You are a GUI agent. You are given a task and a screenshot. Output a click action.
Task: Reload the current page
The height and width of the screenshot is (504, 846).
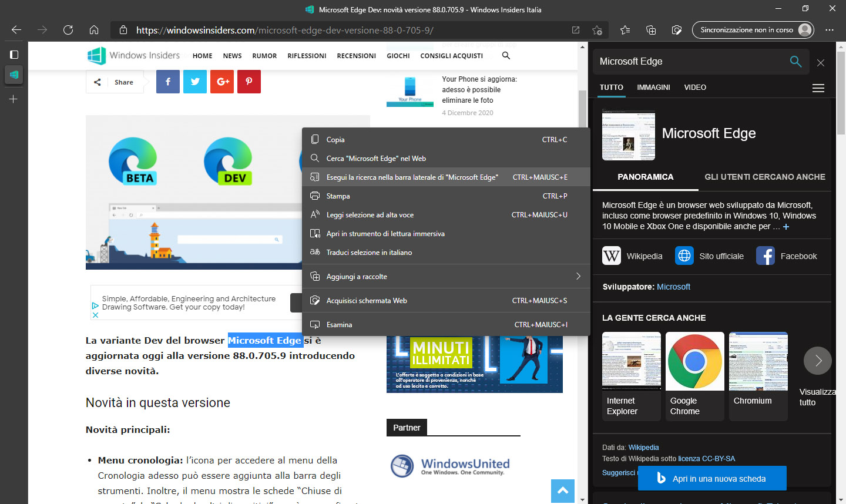click(68, 30)
